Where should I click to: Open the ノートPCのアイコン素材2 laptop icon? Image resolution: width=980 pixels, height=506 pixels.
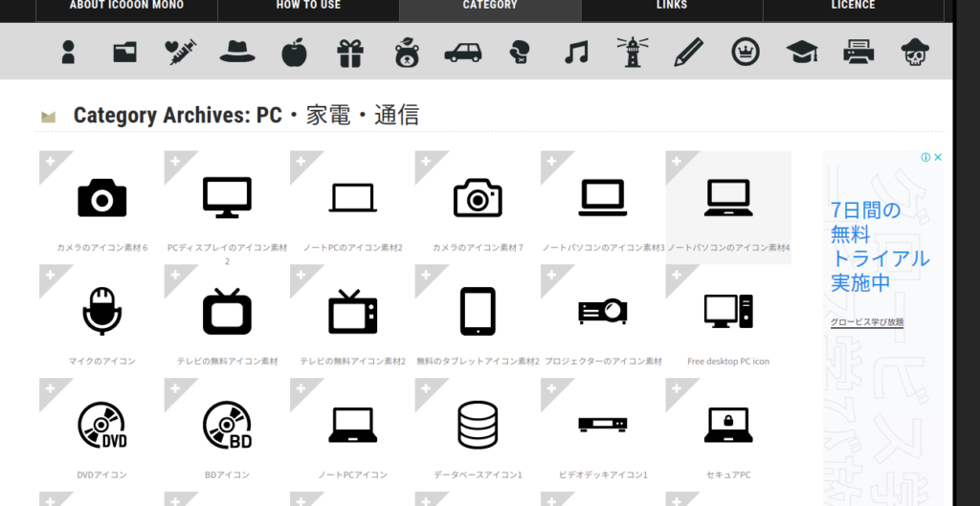[352, 198]
